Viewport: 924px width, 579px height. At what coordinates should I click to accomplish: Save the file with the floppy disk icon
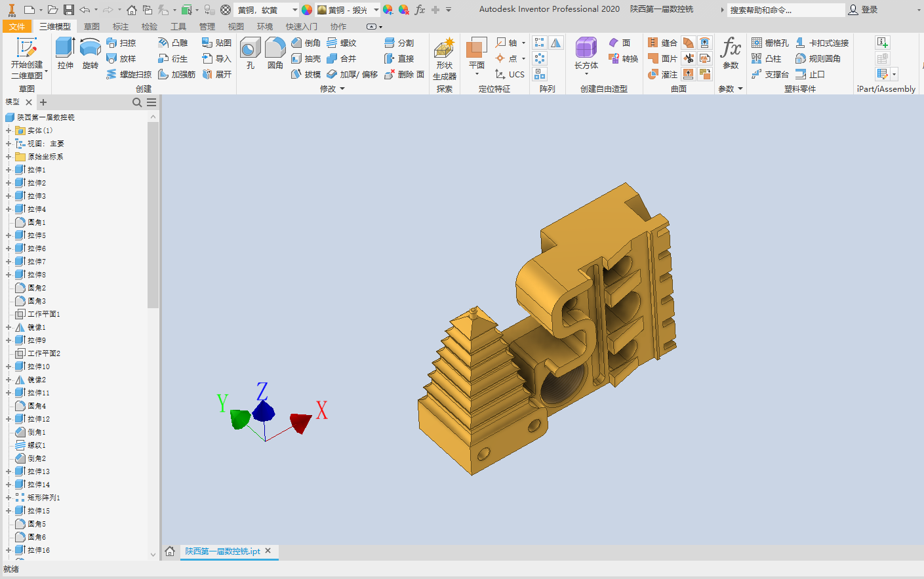point(68,10)
